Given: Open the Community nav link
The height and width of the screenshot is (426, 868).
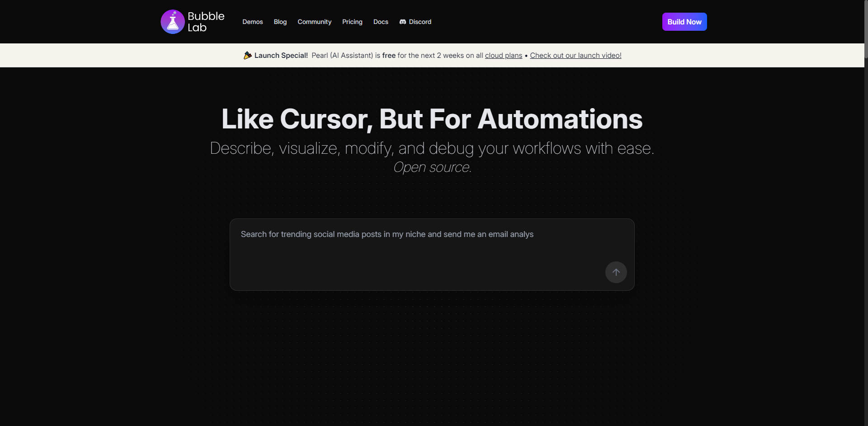Looking at the screenshot, I should [314, 22].
